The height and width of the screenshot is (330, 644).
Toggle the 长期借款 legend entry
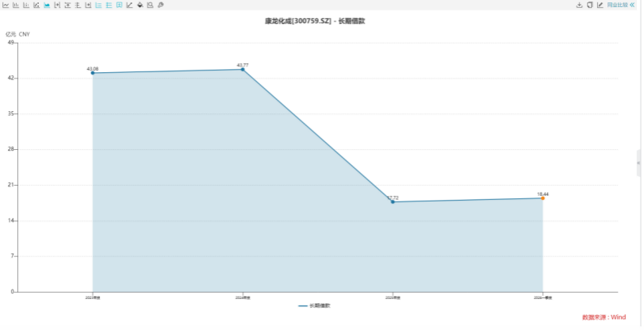[x=315, y=306]
